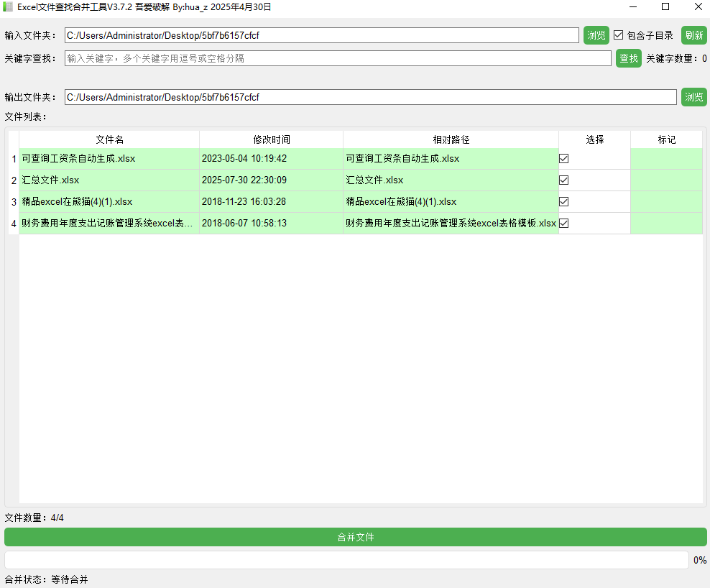
Task: Uncheck the checkbox for 汇总文件.xlsx
Action: coord(564,180)
